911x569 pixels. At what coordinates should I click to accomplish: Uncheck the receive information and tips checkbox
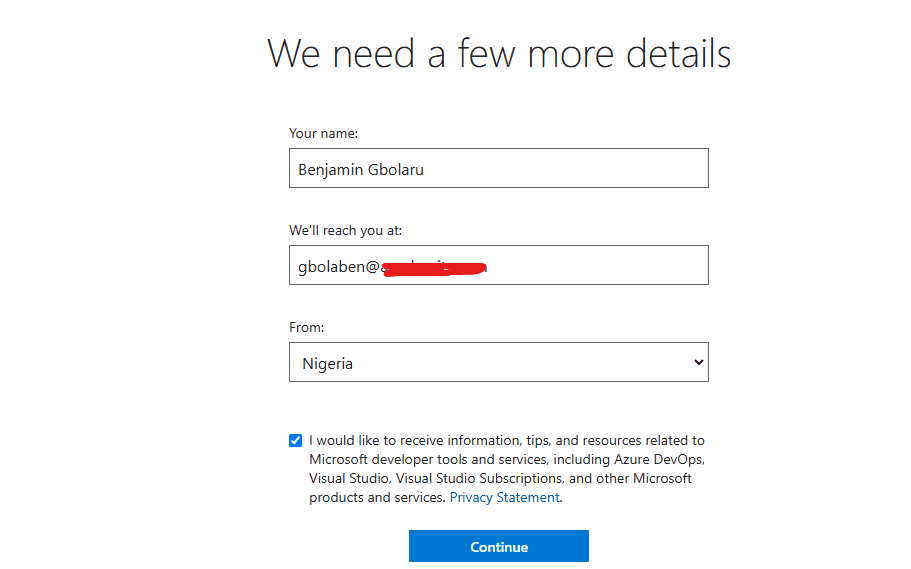pos(295,440)
